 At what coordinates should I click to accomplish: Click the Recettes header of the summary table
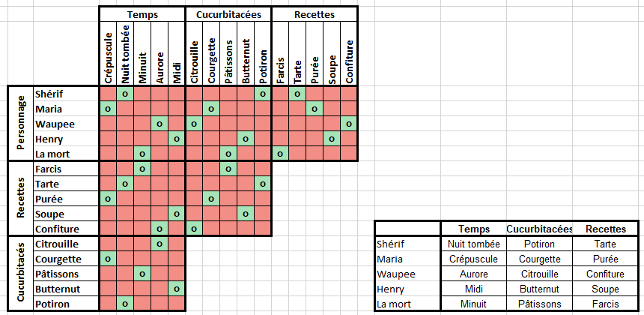606,229
